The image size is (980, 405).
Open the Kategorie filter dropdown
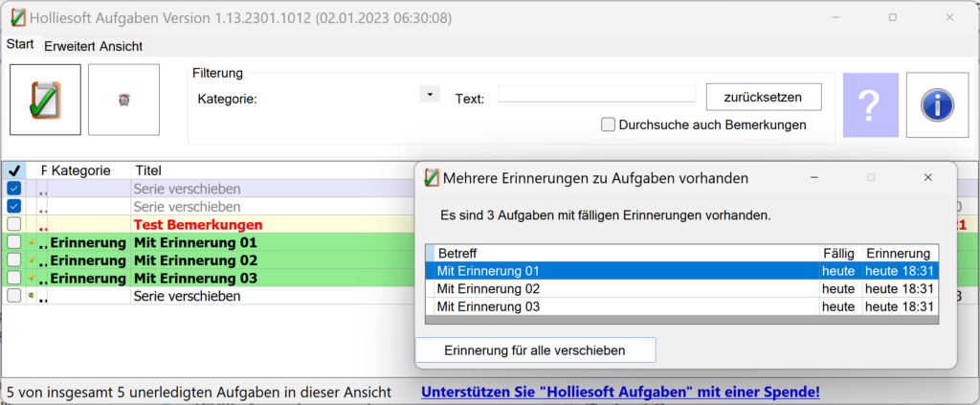pos(430,95)
